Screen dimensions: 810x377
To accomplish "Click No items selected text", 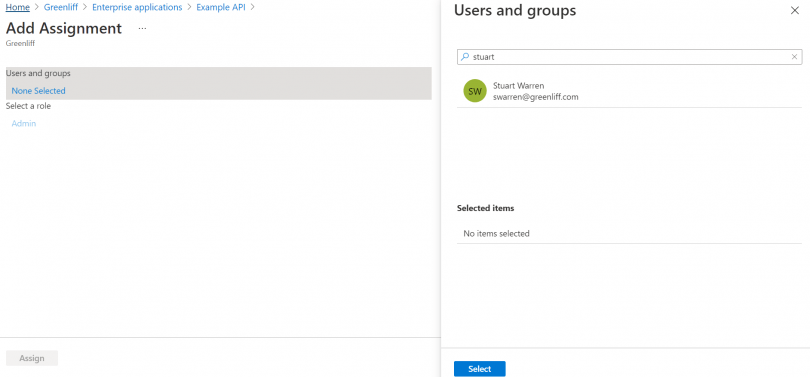I will (496, 233).
